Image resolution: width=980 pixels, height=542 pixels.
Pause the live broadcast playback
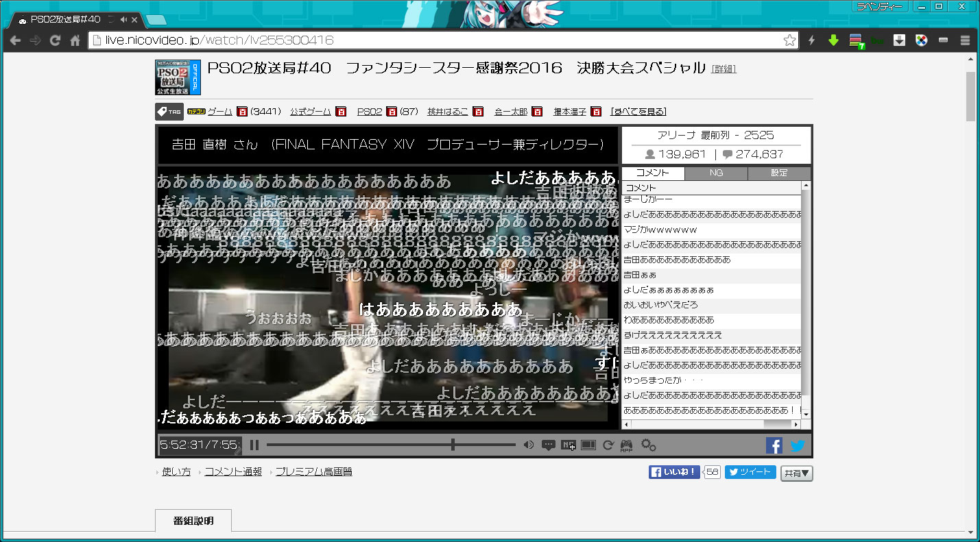(254, 445)
